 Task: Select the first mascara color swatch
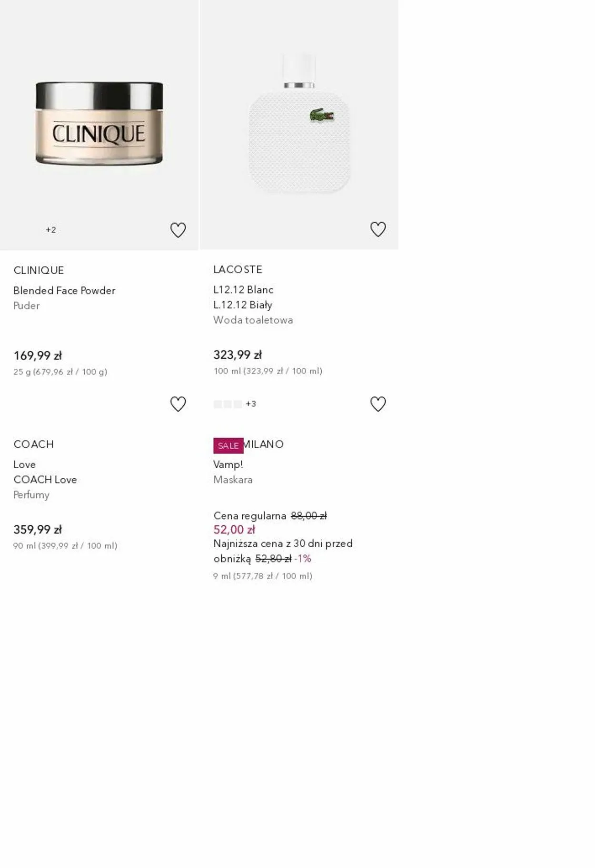point(218,404)
